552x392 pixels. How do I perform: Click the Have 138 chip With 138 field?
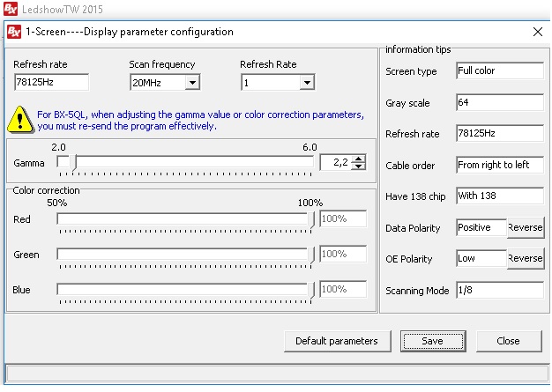pyautogui.click(x=500, y=196)
